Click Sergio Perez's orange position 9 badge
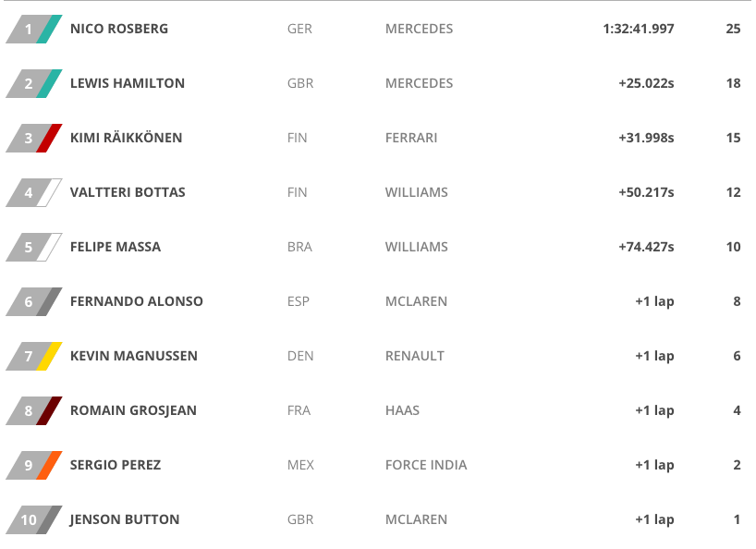Viewport: 756px width, 549px height. point(34,465)
